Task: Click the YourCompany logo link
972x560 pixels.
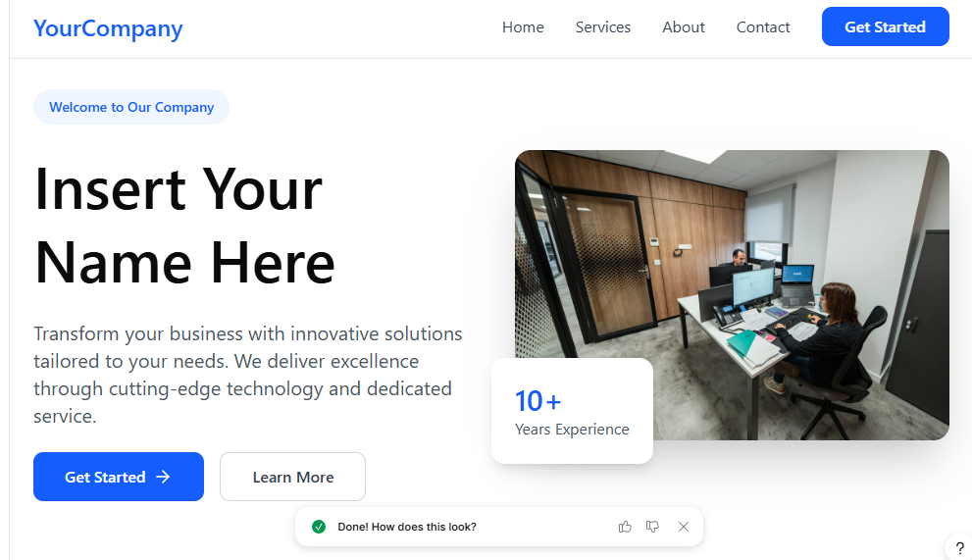Action: [108, 28]
